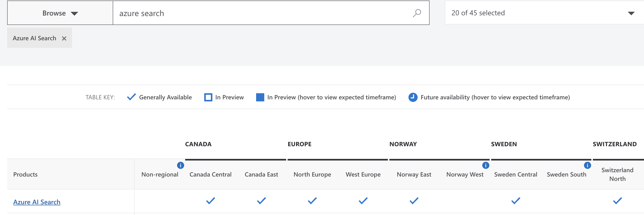The width and height of the screenshot is (644, 215).
Task: Click the Canada East availability checkmark
Action: click(x=261, y=201)
